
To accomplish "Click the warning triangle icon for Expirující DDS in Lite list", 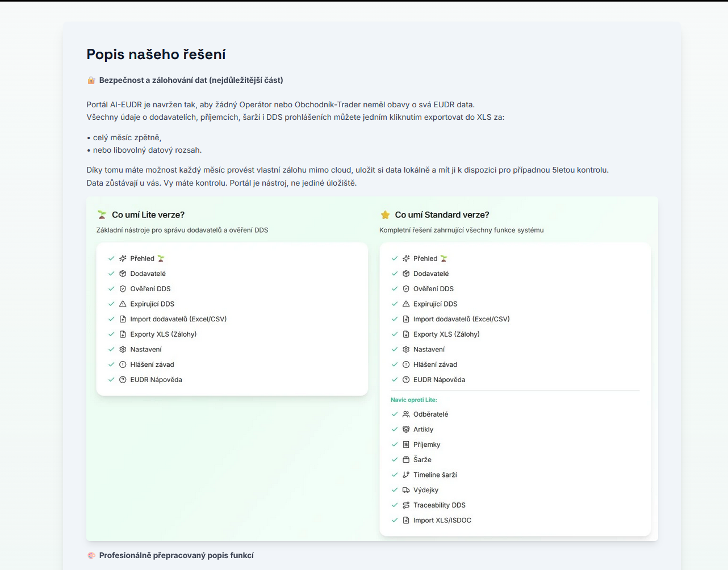I will click(x=123, y=304).
